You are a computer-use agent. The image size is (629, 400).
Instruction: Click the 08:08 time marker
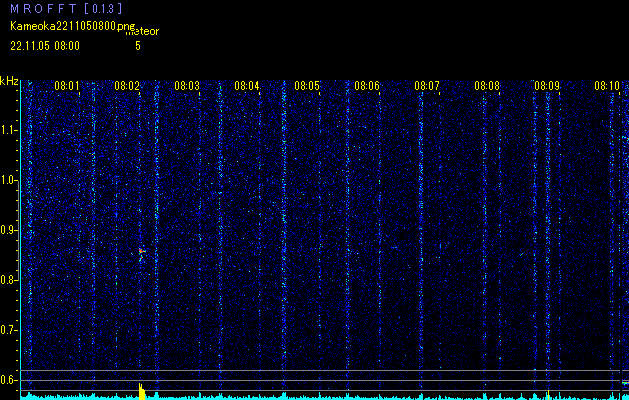pyautogui.click(x=487, y=86)
